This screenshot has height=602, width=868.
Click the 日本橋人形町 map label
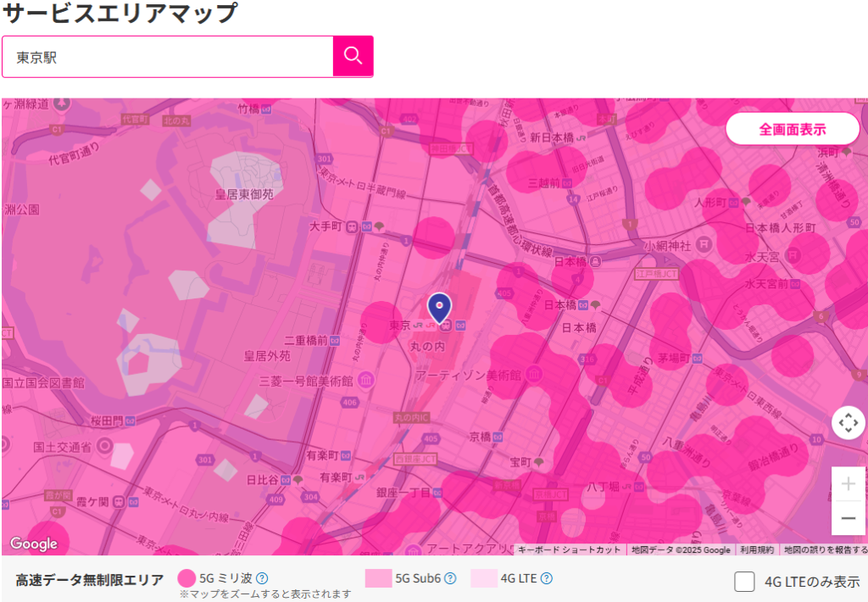click(781, 227)
